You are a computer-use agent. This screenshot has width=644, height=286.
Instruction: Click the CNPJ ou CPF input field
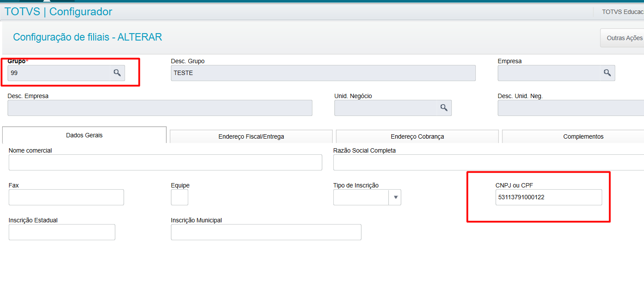(x=548, y=197)
